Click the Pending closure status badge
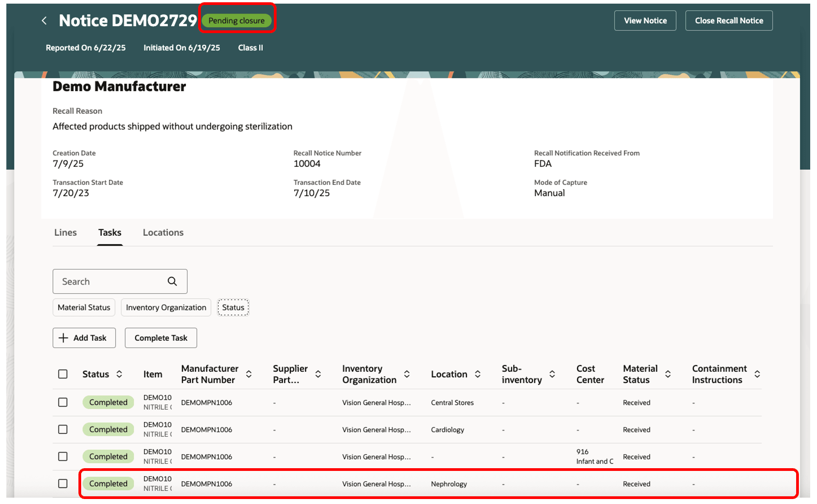 pyautogui.click(x=237, y=20)
